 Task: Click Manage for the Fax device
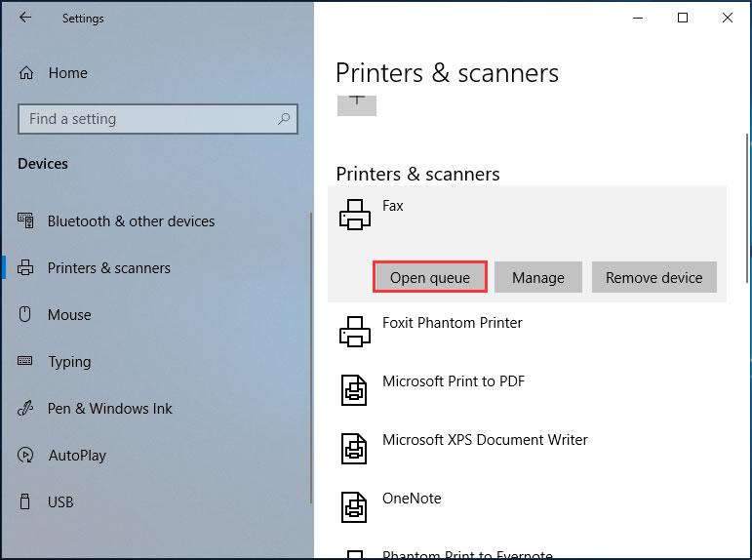tap(538, 277)
